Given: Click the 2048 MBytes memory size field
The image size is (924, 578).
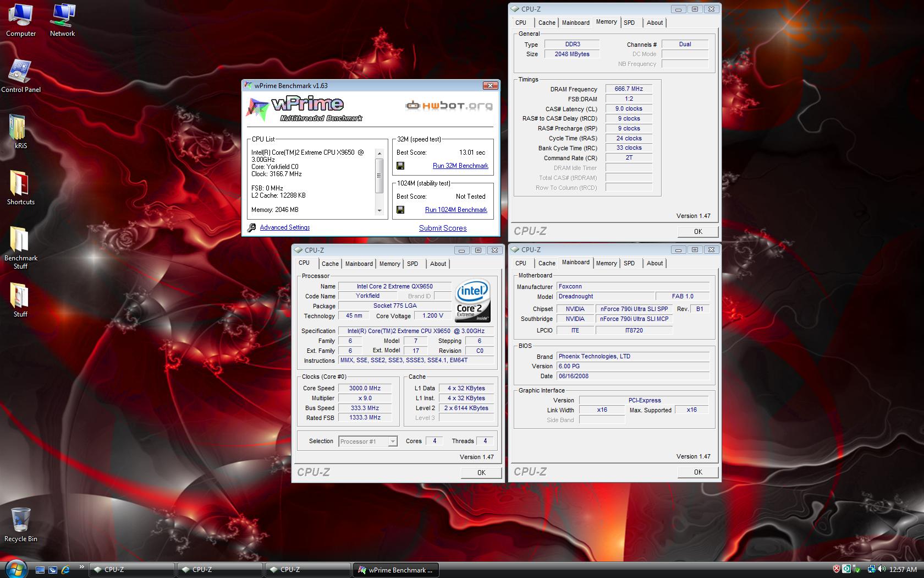Looking at the screenshot, I should tap(572, 54).
